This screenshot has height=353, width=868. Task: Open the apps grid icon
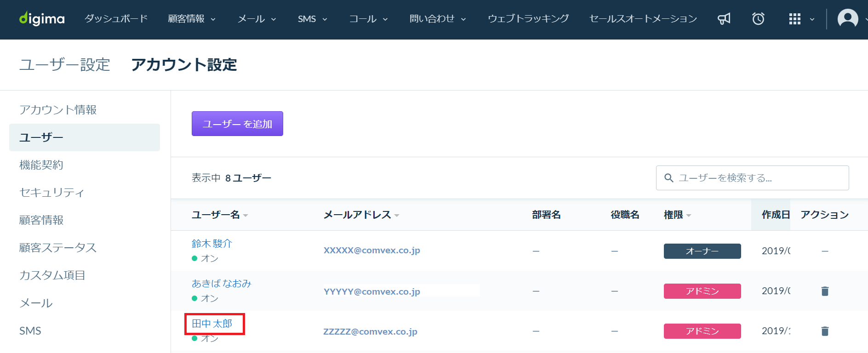pos(795,19)
